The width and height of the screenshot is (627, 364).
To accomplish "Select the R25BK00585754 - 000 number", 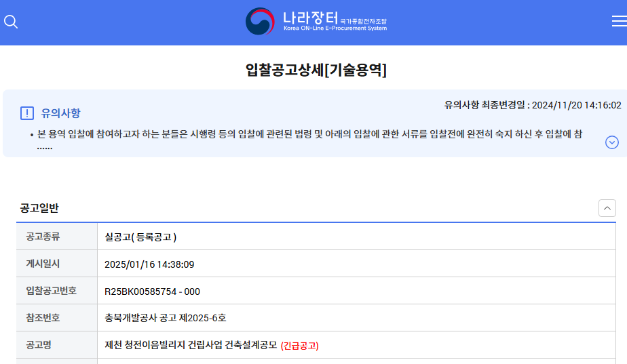I will coord(152,291).
